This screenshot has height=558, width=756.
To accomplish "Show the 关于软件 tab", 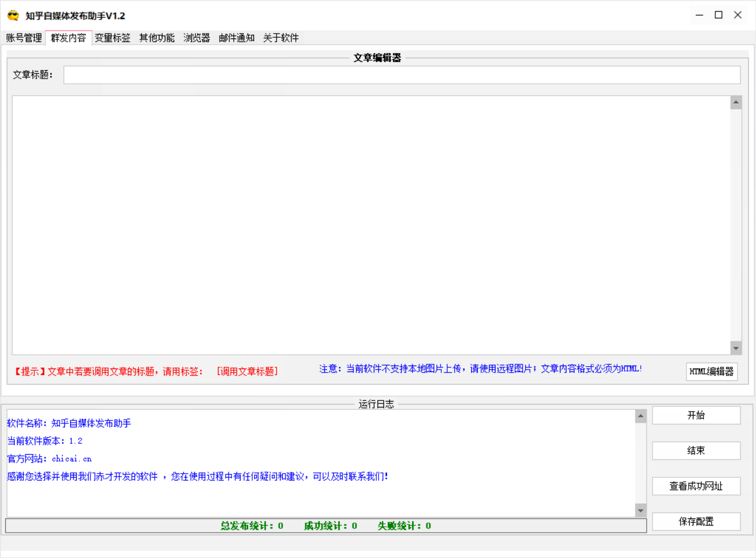I will [x=281, y=38].
